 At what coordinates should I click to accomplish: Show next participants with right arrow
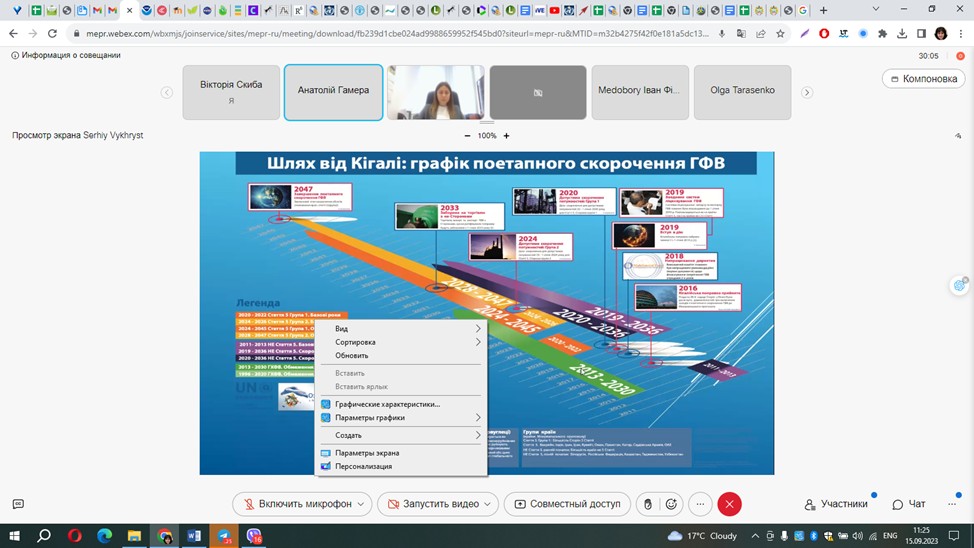coord(807,93)
